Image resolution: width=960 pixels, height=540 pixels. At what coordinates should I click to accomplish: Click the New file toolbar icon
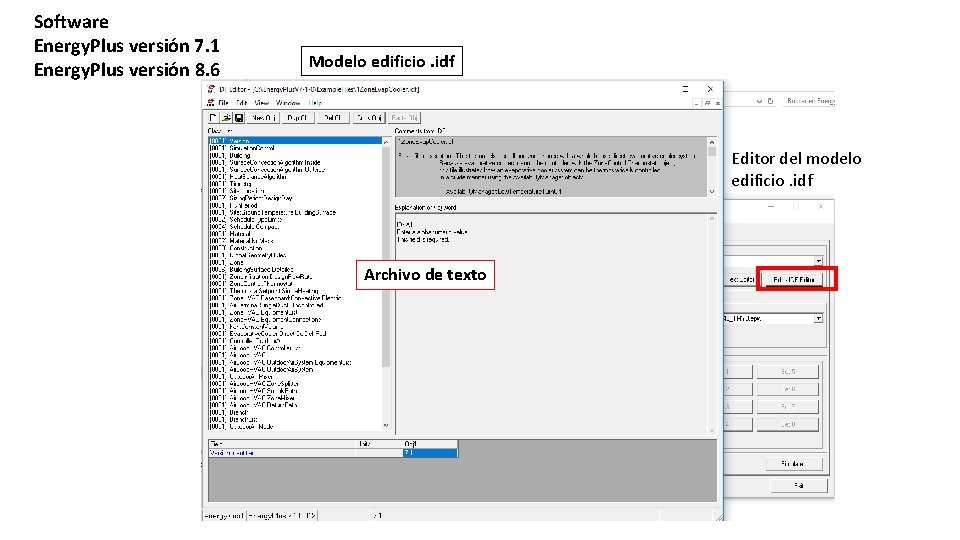tap(212, 118)
